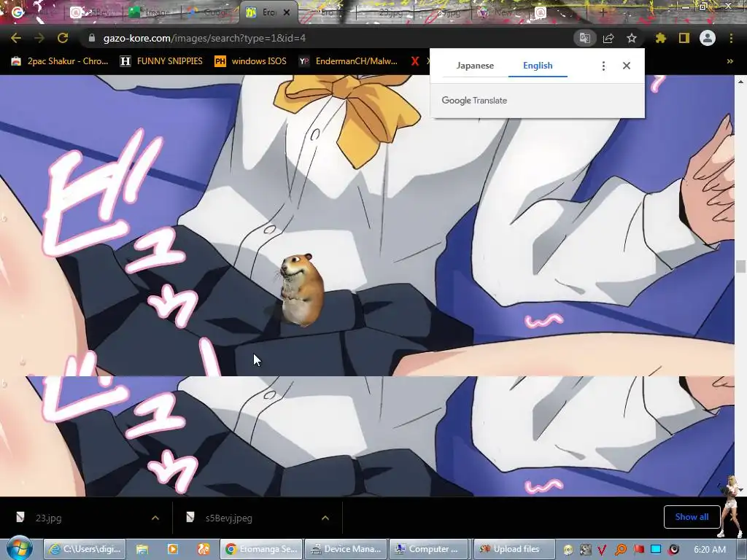Image resolution: width=747 pixels, height=560 pixels.
Task: Switch to the C:\Users Internet Explorer window
Action: coord(85,549)
